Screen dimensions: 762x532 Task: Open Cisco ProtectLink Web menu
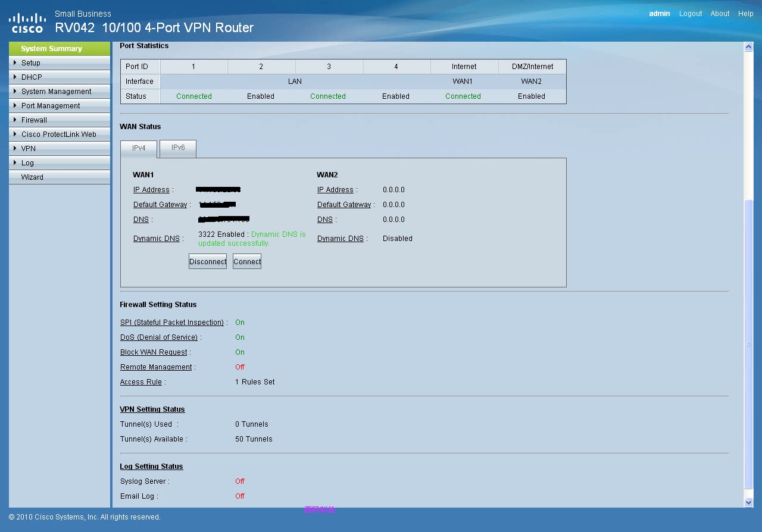click(x=60, y=134)
